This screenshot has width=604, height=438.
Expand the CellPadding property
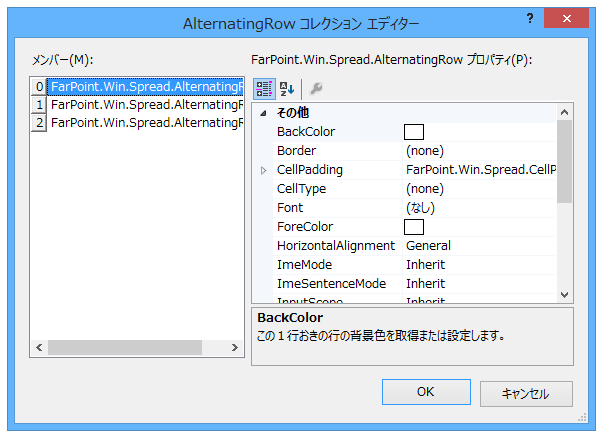(x=264, y=170)
